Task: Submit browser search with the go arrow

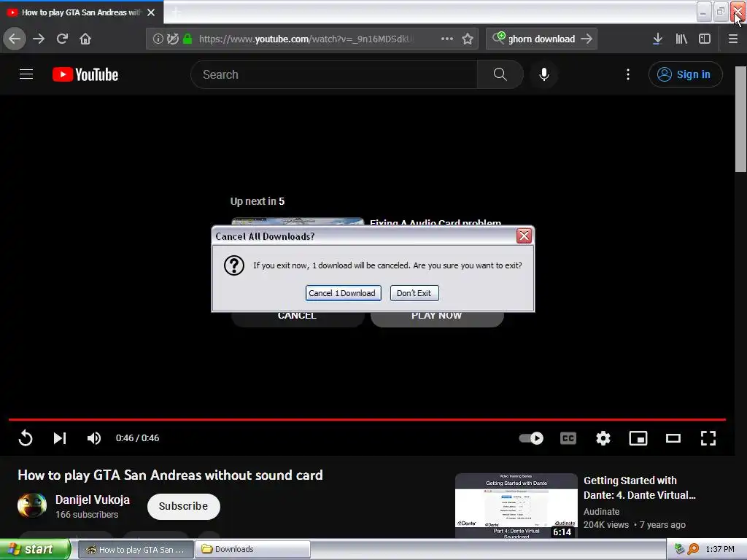Action: [x=587, y=39]
